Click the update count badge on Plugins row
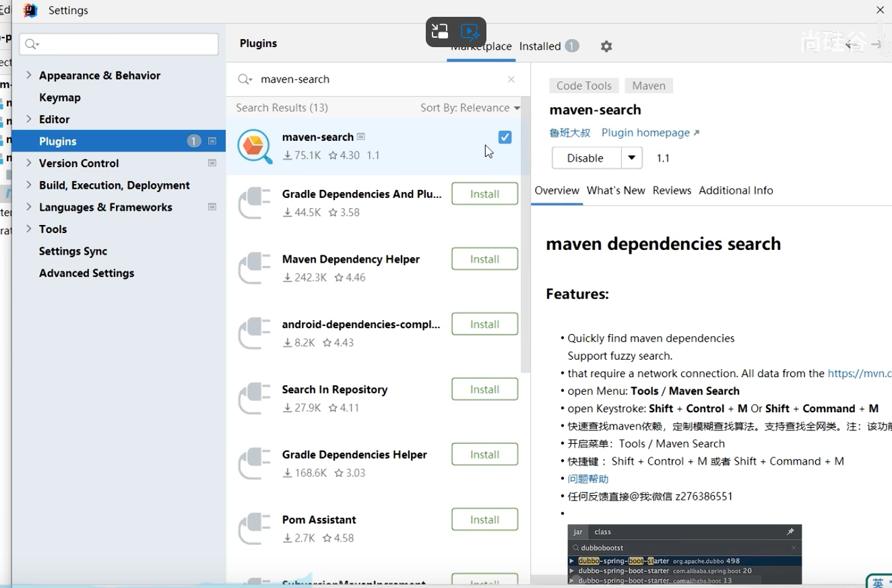Screen dimensions: 892x588 pyautogui.click(x=194, y=141)
